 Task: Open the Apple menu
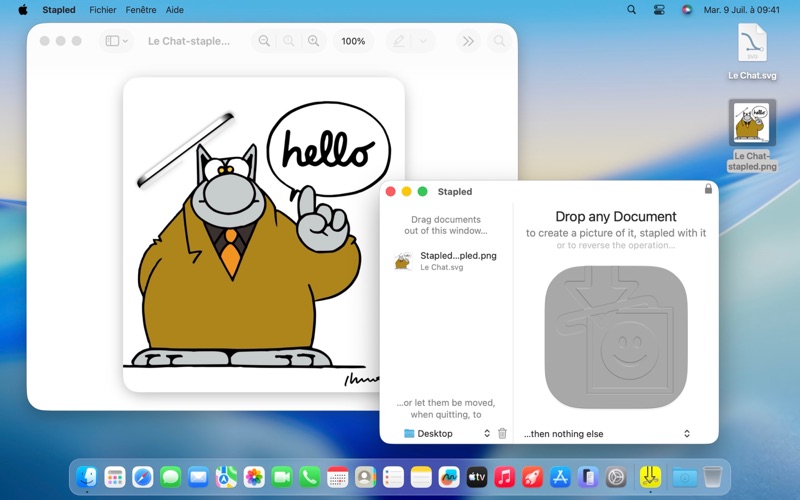[23, 10]
